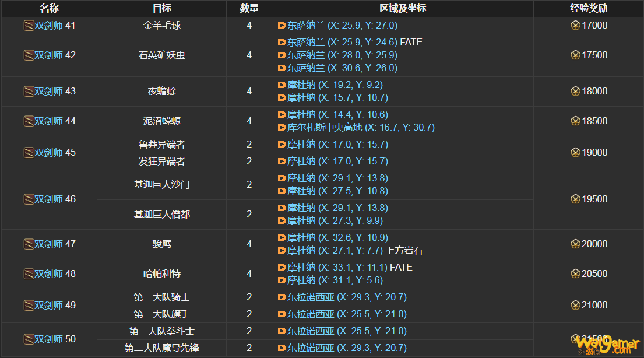644x358 pixels.
Task: Click the experience icon beside 18000
Action: click(x=575, y=91)
